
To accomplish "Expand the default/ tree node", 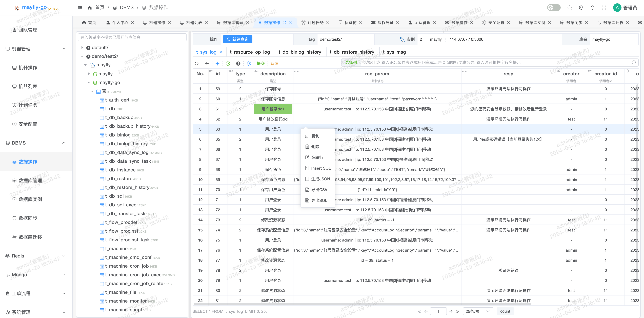I will (x=82, y=47).
